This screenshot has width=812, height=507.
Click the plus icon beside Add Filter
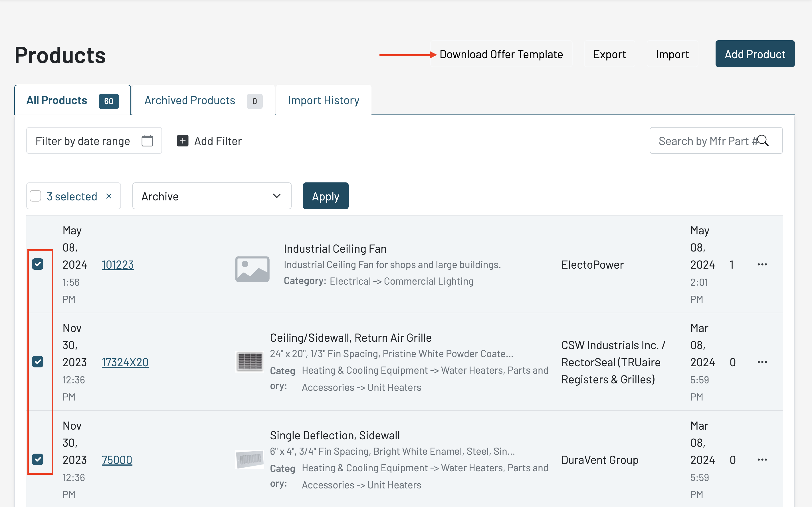[182, 141]
